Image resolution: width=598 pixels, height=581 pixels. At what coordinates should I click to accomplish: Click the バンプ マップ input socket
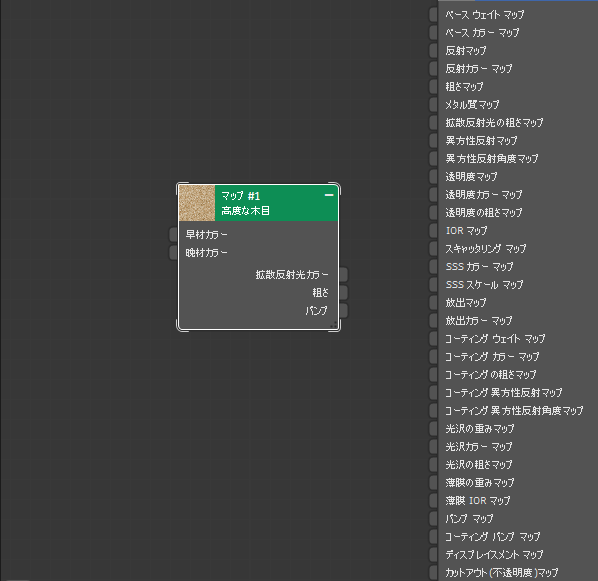click(434, 518)
